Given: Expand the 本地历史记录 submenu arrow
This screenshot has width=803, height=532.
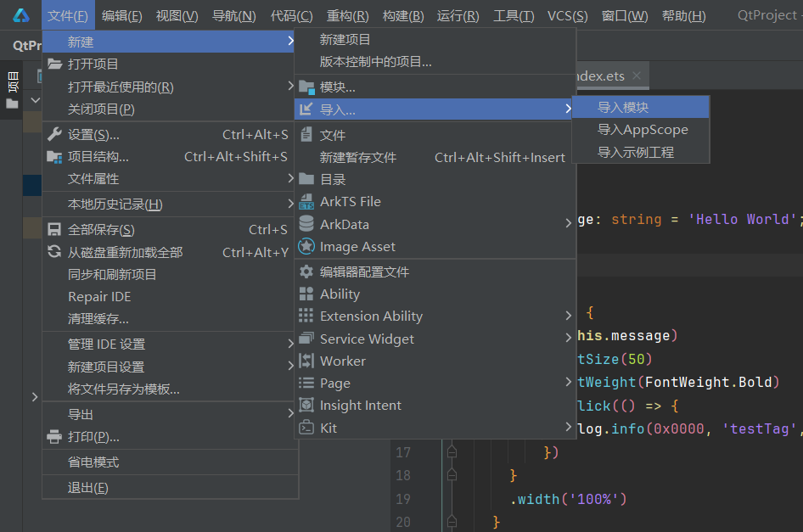Looking at the screenshot, I should pyautogui.click(x=290, y=204).
